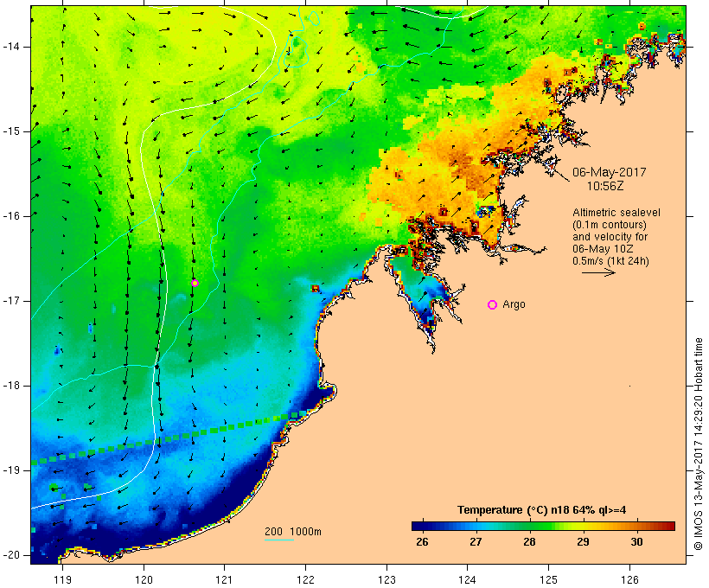The height and width of the screenshot is (588, 709).
Task: Click the 30 value on the temperature scale
Action: [636, 542]
